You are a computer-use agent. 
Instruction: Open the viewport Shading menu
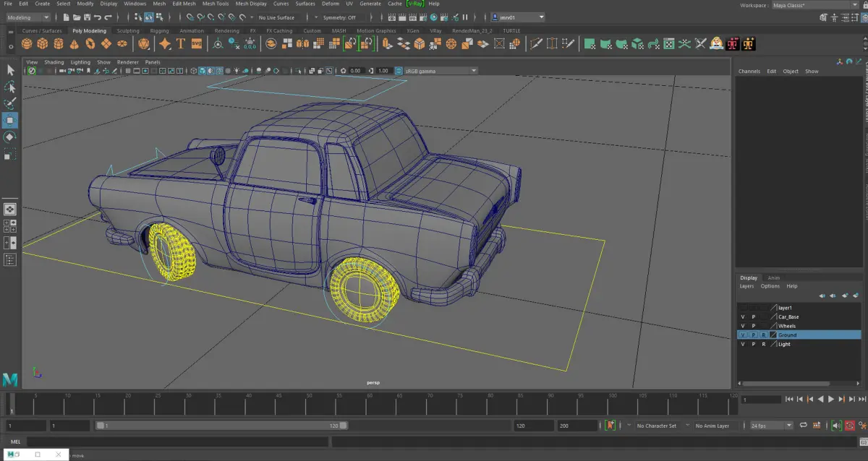[x=54, y=62]
